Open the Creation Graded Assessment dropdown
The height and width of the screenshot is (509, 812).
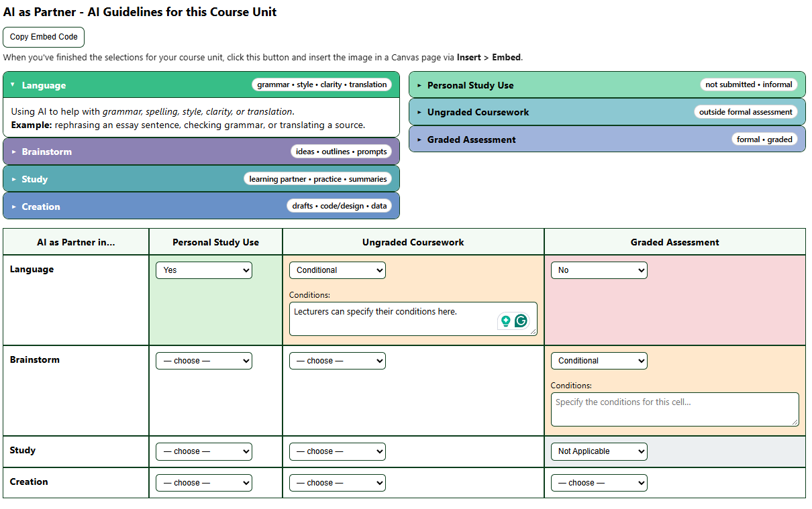point(599,483)
